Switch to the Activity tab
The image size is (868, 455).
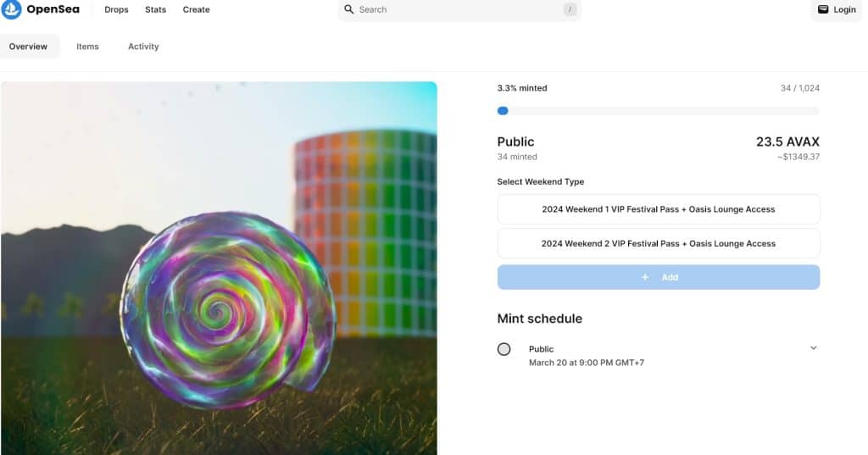coord(143,47)
